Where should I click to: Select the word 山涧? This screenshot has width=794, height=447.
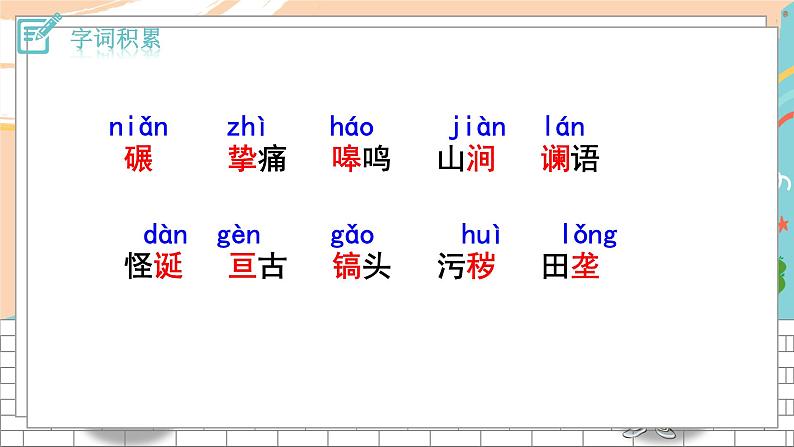(466, 158)
